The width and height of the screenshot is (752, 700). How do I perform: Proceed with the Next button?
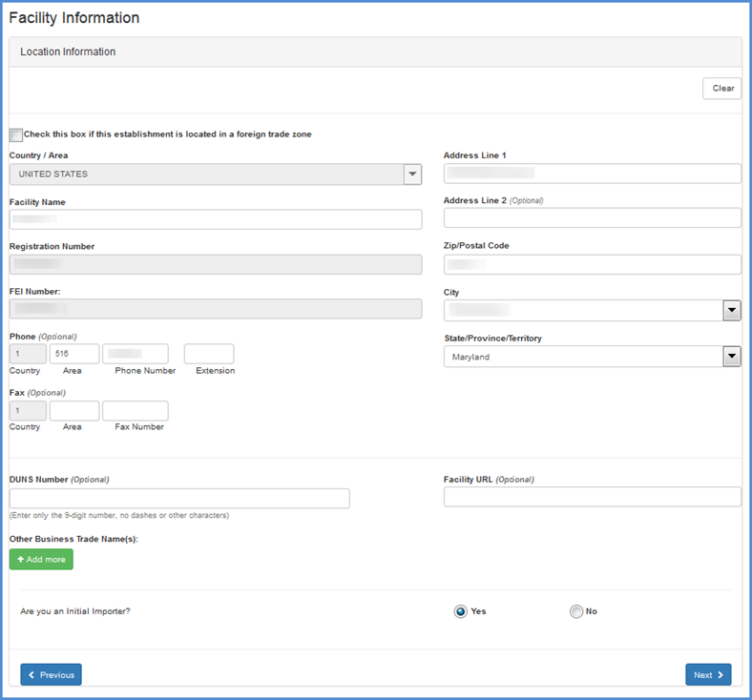[x=708, y=674]
